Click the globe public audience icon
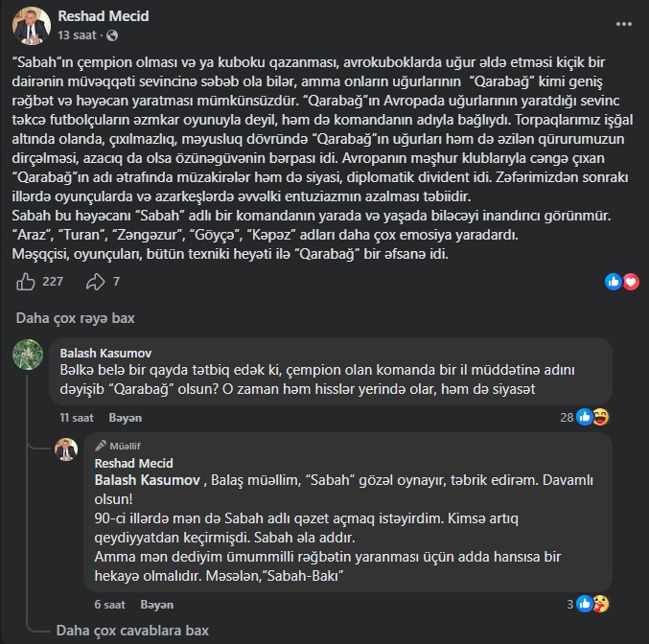 pos(111,35)
